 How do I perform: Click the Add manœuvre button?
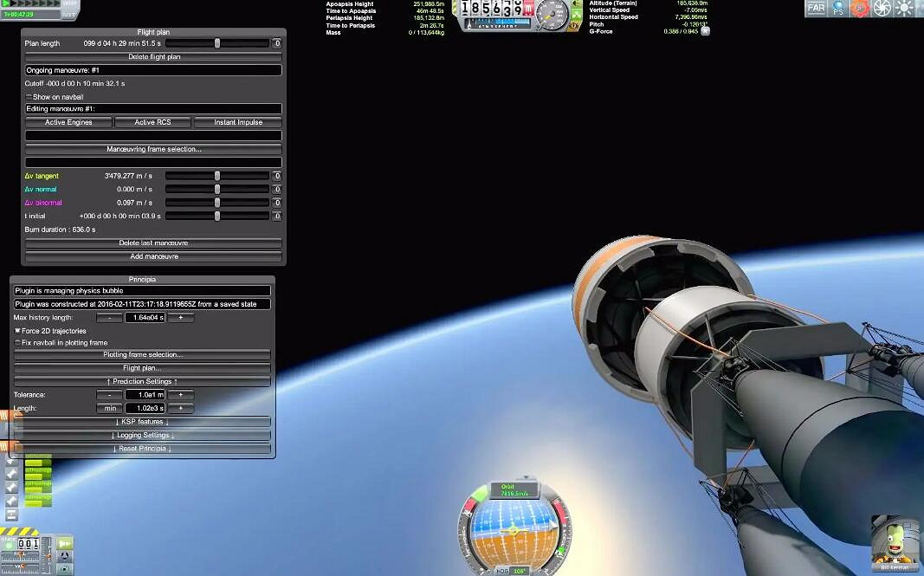pyautogui.click(x=152, y=256)
